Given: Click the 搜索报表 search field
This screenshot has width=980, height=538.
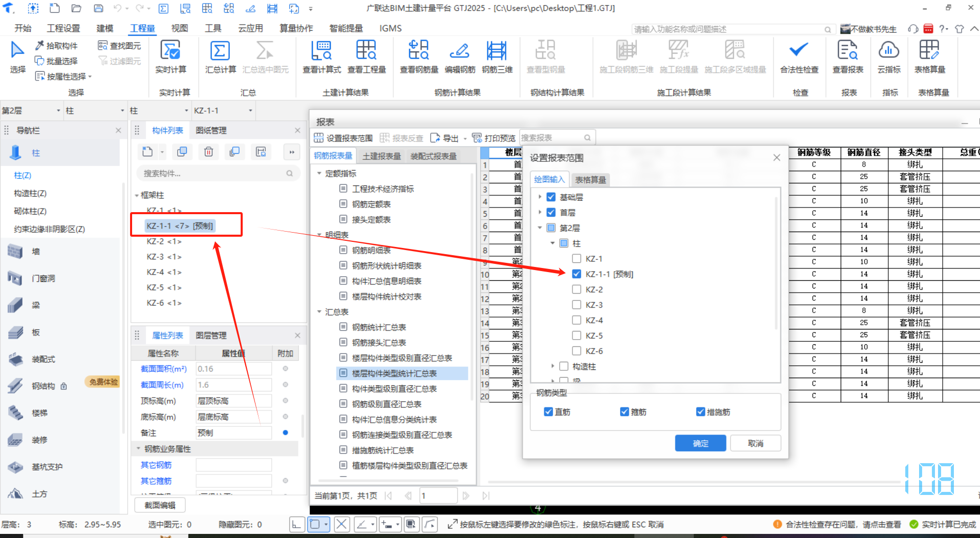Looking at the screenshot, I should [x=557, y=138].
